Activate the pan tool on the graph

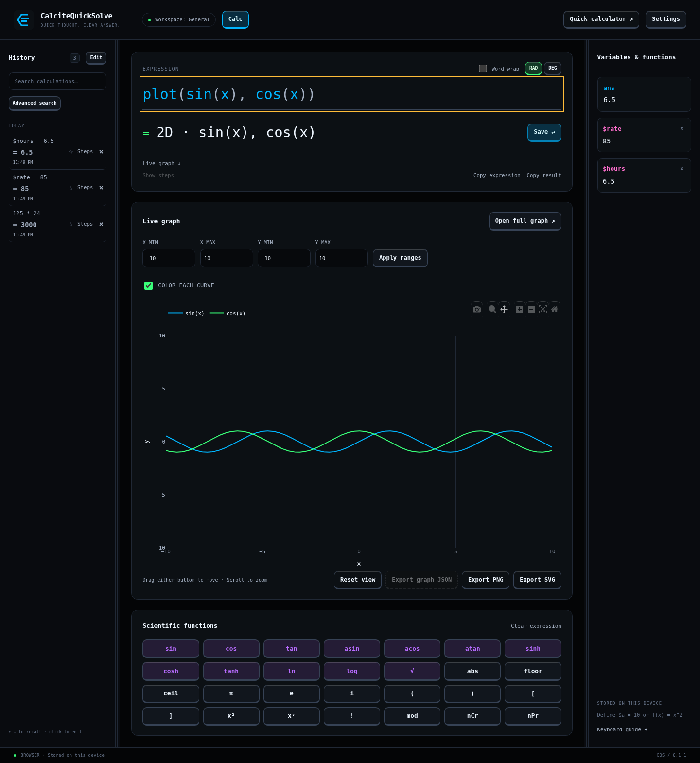(x=504, y=309)
